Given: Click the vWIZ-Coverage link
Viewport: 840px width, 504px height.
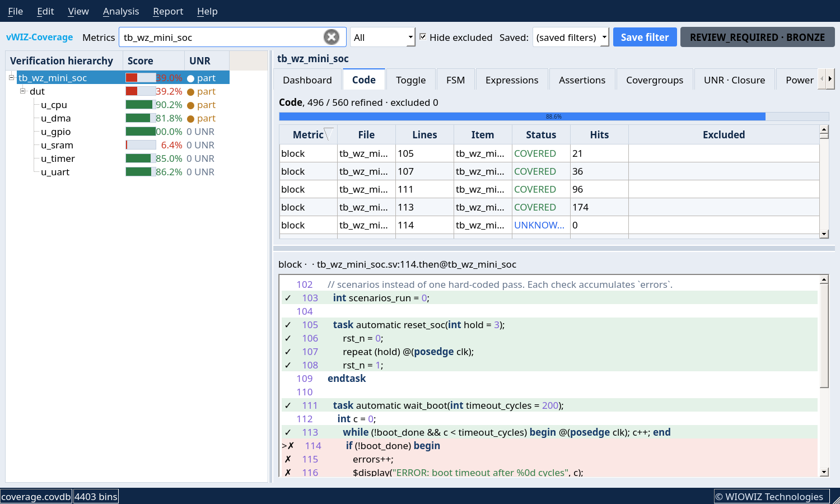Looking at the screenshot, I should [40, 37].
